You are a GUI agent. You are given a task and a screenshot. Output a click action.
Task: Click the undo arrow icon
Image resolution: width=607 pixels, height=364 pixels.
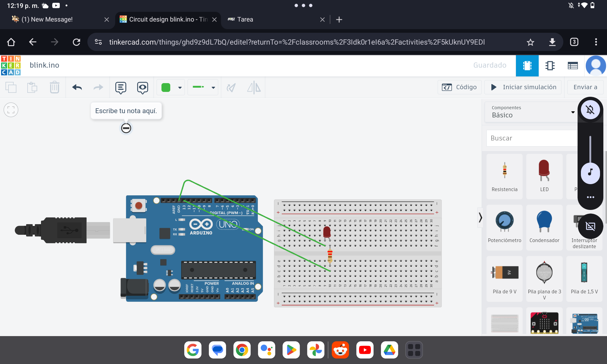[x=77, y=88]
